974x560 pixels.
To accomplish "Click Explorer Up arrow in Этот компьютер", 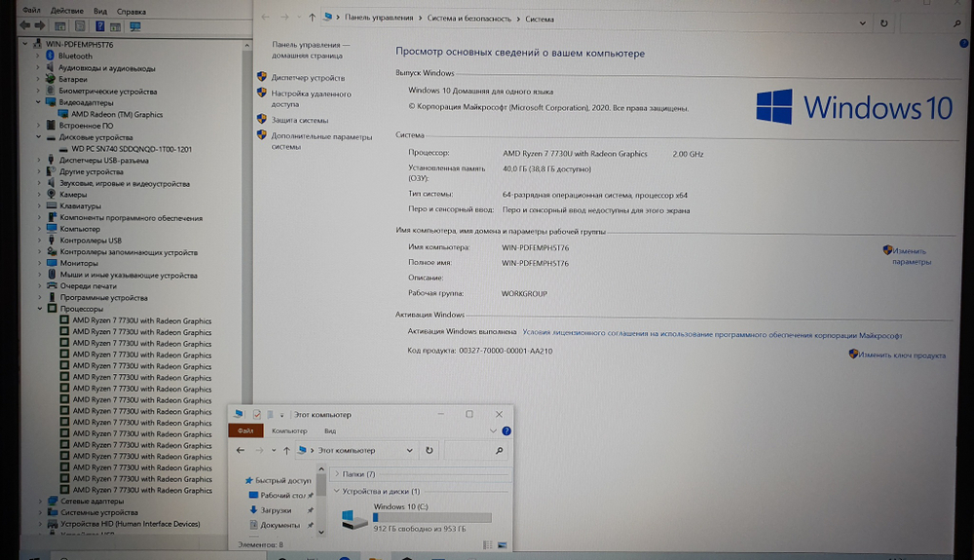I will coord(286,451).
